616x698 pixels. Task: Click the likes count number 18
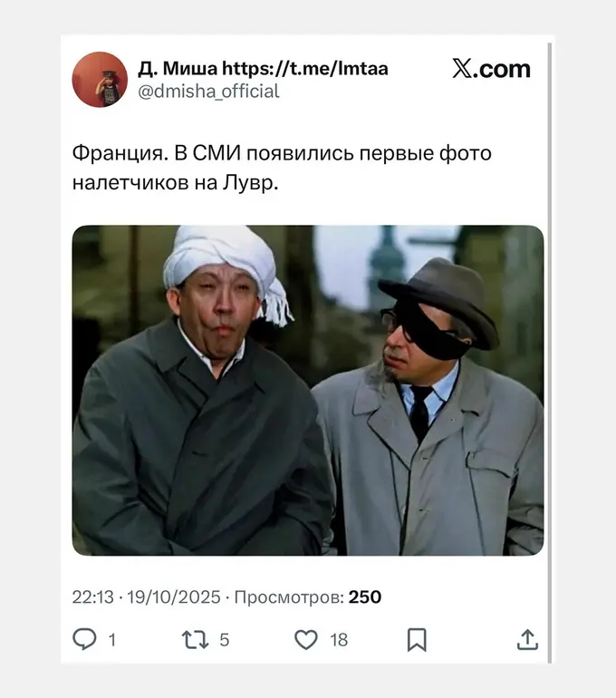(x=339, y=640)
